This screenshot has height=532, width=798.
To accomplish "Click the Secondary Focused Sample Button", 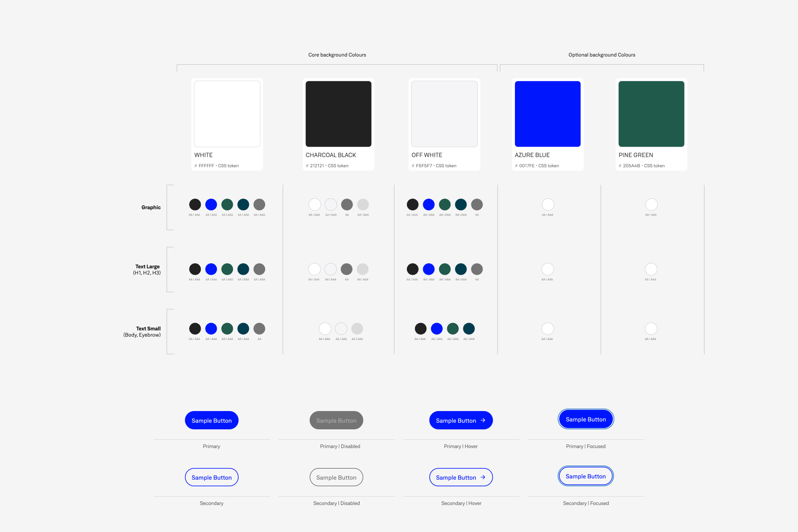I will coord(586,476).
